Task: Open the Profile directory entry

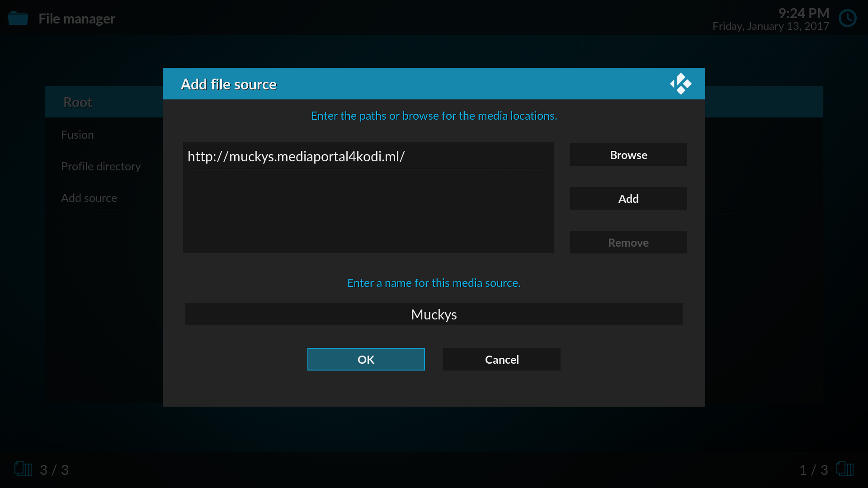Action: pyautogui.click(x=101, y=166)
